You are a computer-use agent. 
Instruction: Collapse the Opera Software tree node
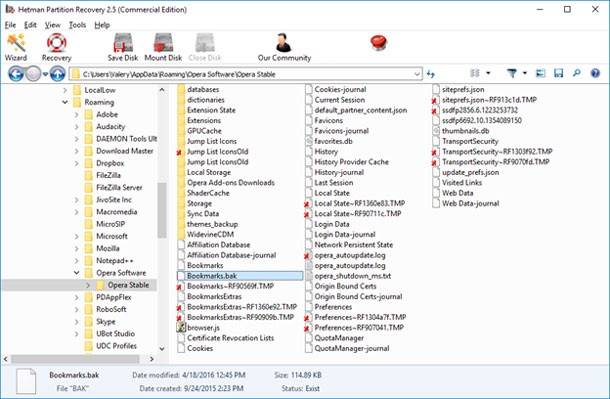click(x=77, y=273)
